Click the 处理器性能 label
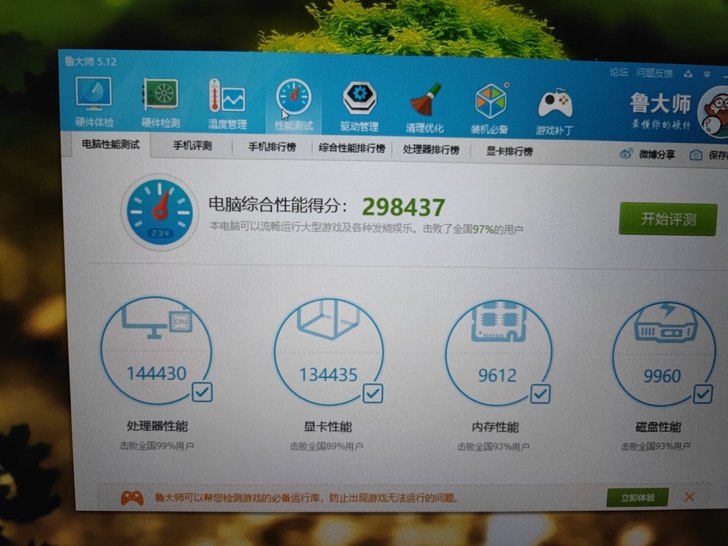Viewport: 728px width, 546px height. 157,426
